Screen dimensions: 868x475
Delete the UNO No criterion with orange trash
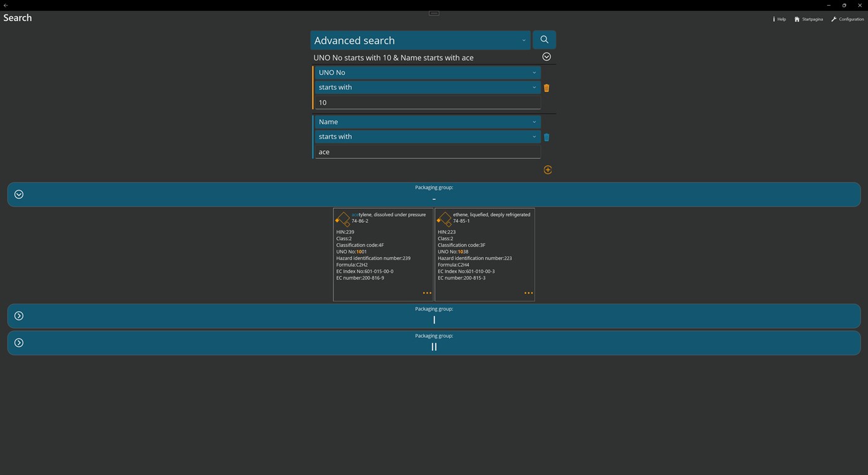coord(547,88)
